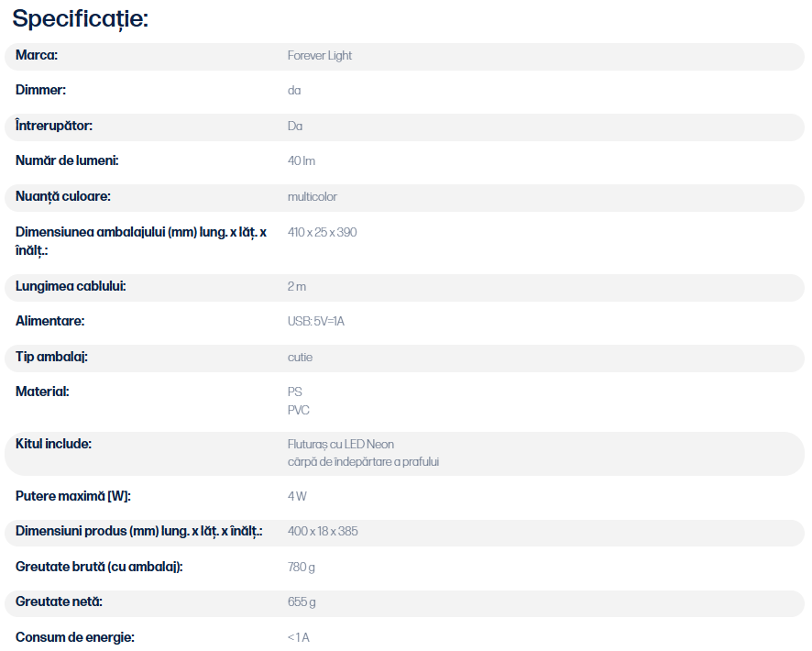Select the PS material value
Viewport: 812px width, 651px height.
295,392
